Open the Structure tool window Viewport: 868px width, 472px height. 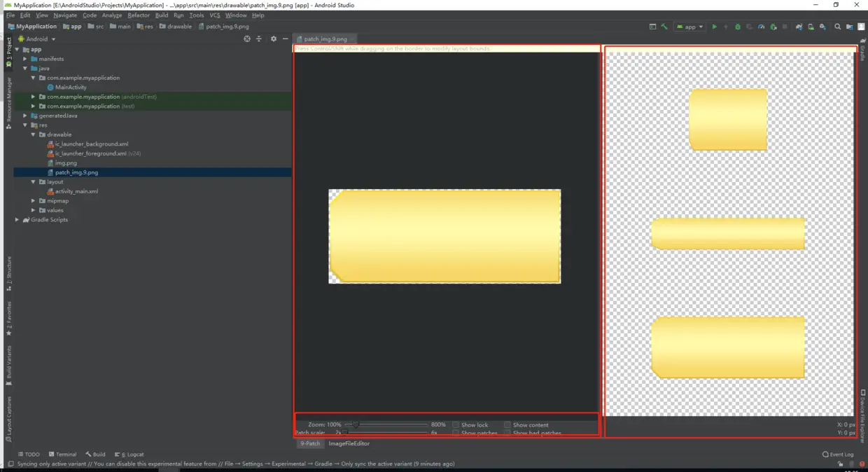click(9, 273)
